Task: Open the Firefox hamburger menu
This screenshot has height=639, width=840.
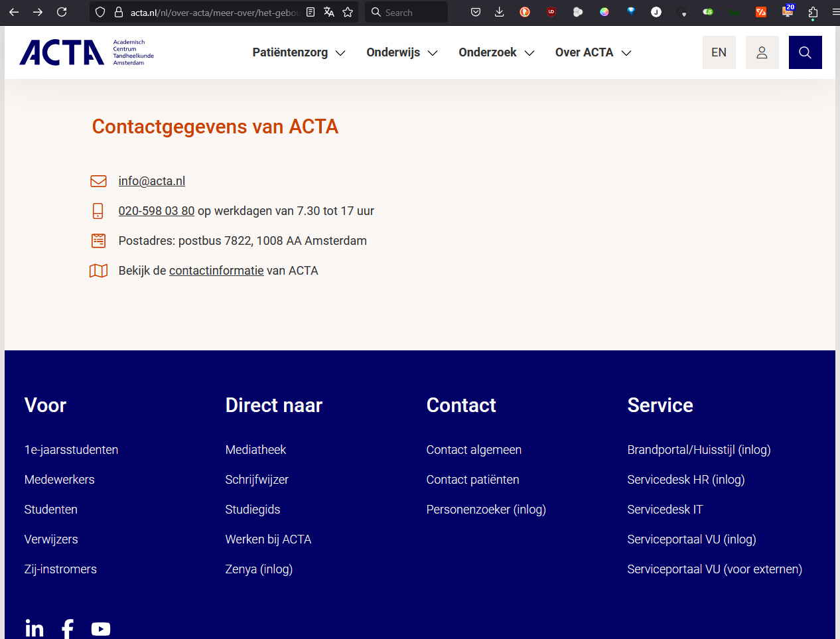Action: pyautogui.click(x=835, y=12)
